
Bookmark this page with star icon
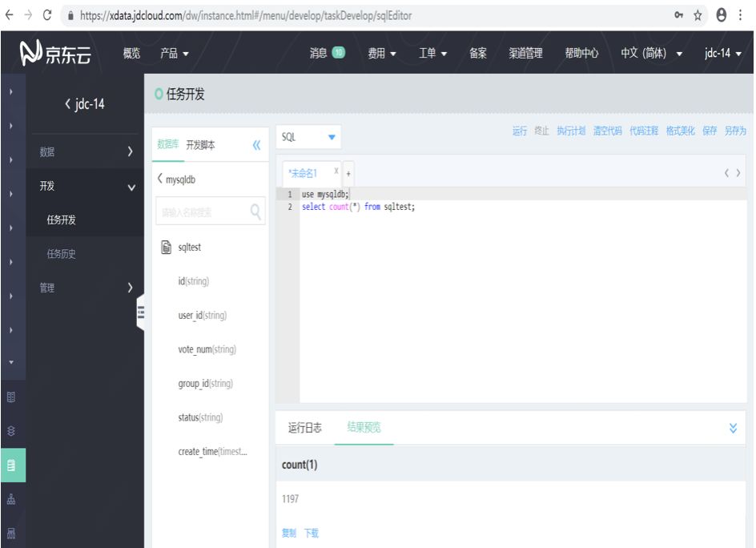click(698, 15)
